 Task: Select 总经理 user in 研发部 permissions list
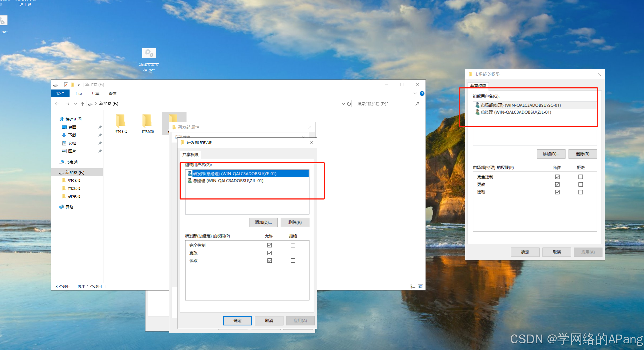pyautogui.click(x=228, y=181)
